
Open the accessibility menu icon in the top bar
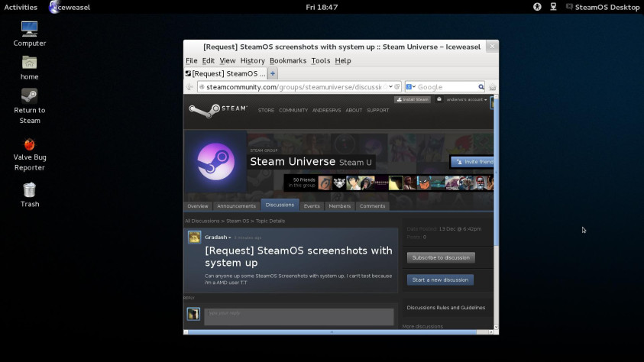tap(537, 7)
